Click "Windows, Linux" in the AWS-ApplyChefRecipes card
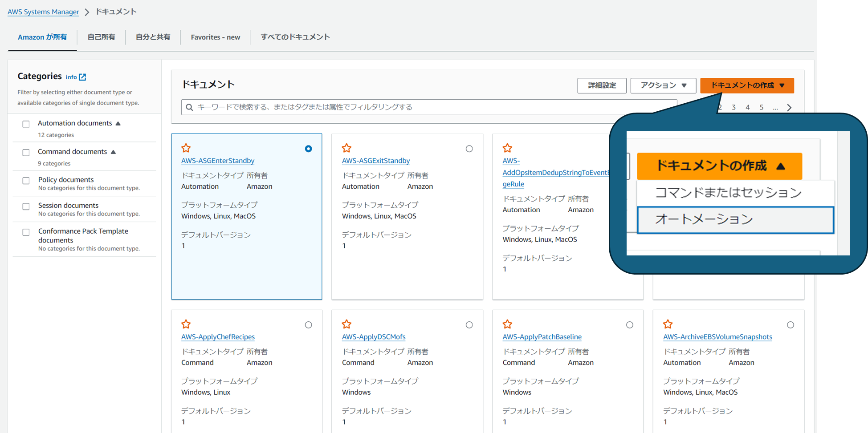The width and height of the screenshot is (868, 433). pos(206,392)
